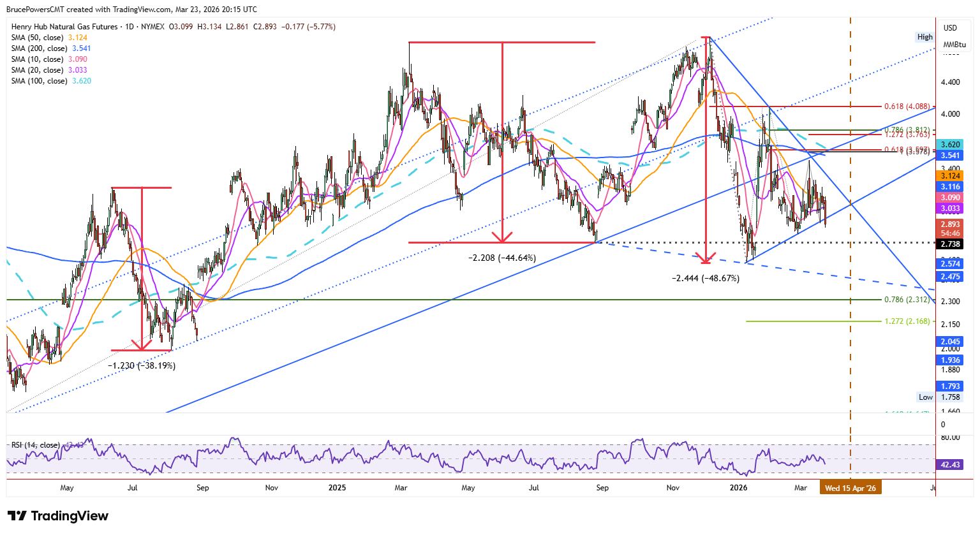980x535 pixels.
Task: Select the red down arrow above −1.230 (−38.19%)
Action: click(x=142, y=268)
